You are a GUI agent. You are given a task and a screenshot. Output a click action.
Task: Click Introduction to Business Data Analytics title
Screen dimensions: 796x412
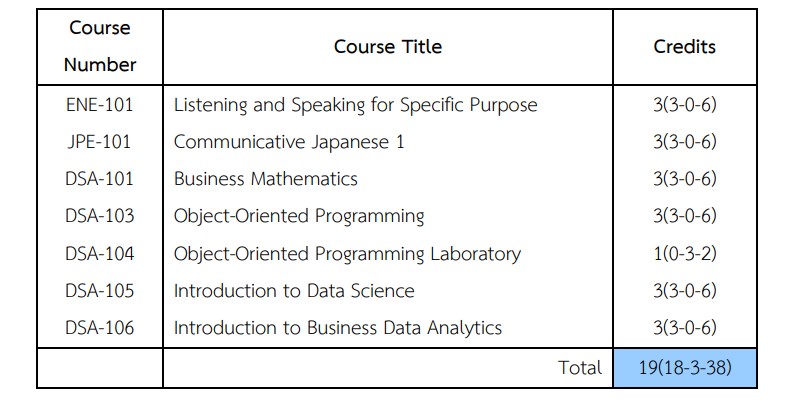[338, 327]
